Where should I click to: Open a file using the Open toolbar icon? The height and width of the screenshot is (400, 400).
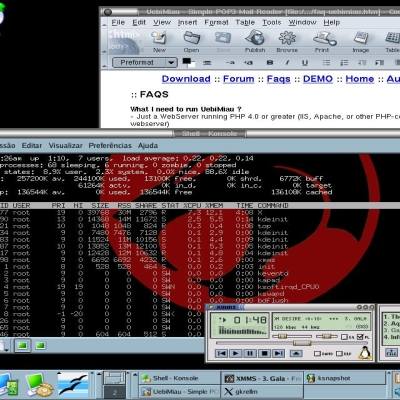coord(191,41)
